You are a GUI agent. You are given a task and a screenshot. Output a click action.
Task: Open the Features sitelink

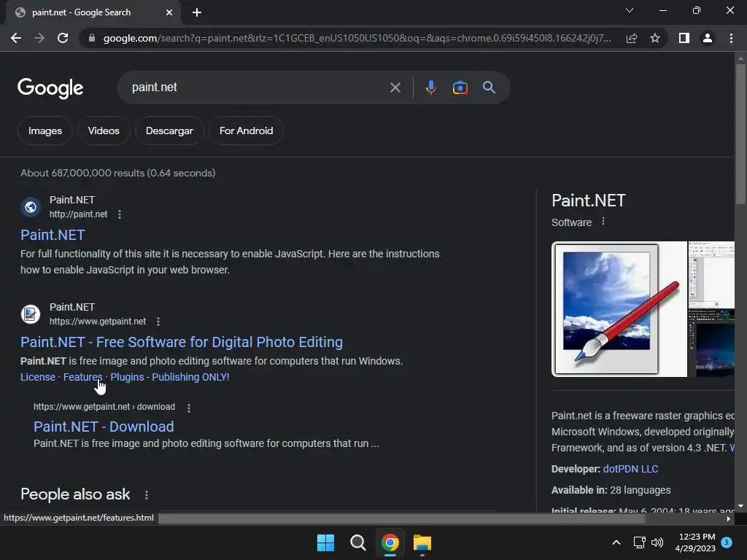[82, 377]
